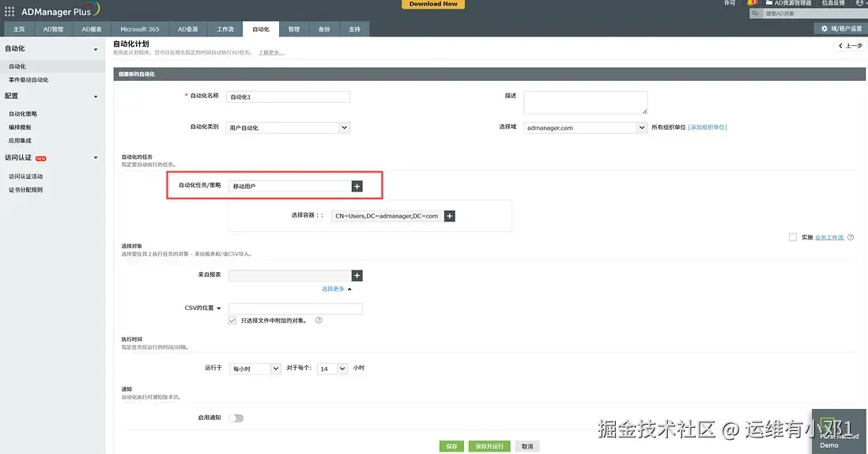This screenshot has width=868, height=454.
Task: Select 自动化 in the sidebar
Action: pyautogui.click(x=53, y=66)
